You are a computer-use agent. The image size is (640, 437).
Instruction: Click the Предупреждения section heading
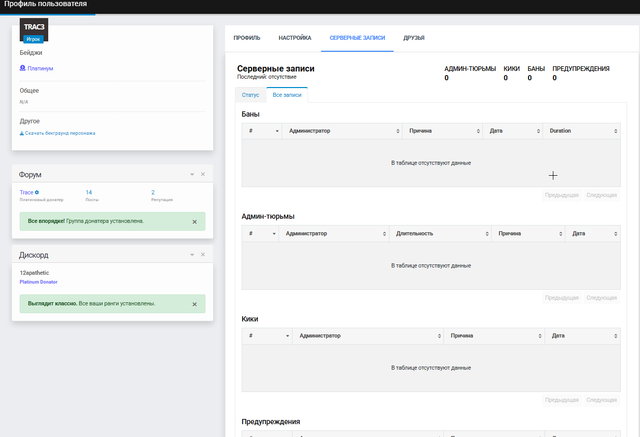(271, 421)
